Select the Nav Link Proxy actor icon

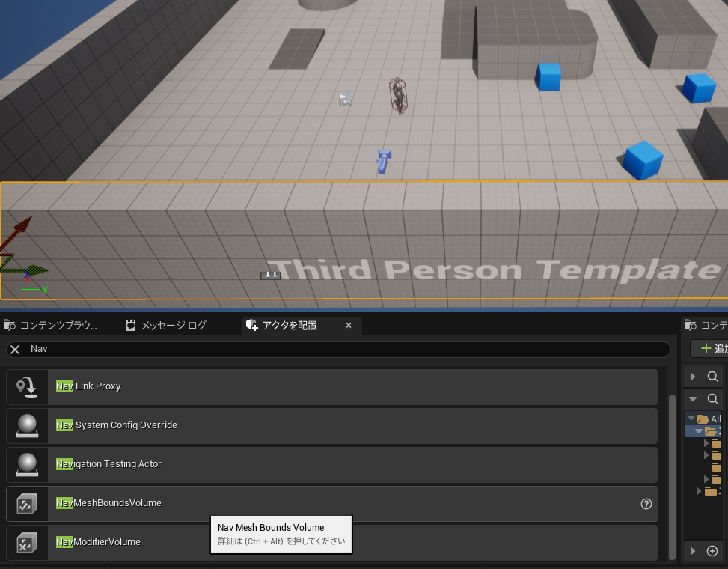(27, 387)
